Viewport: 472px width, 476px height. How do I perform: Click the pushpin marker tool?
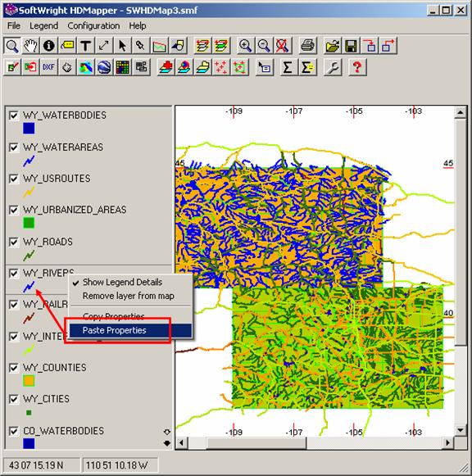tap(141, 46)
